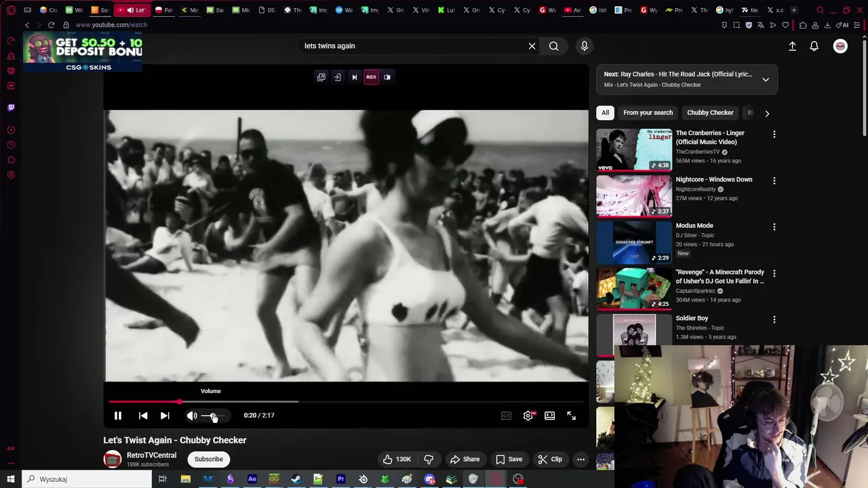Open Steam from the taskbar

click(296, 479)
